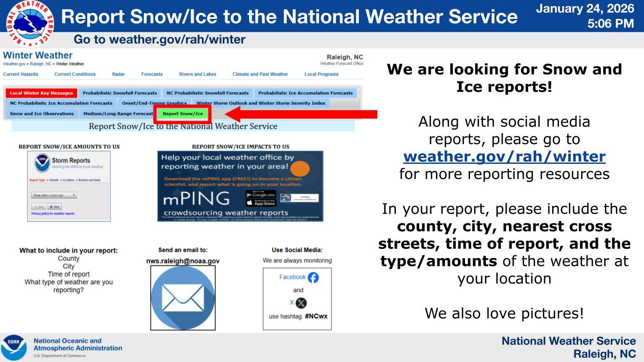This screenshot has width=644, height=362.
Task: Open the Rivers and Lakes menu
Action: click(198, 74)
